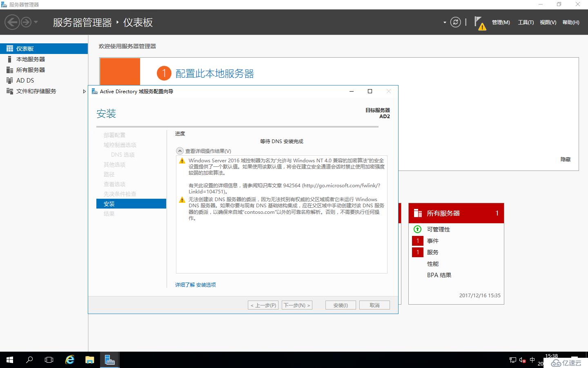Screen dimensions: 588x368
Task: Click Server Manager taskbar icon
Action: coord(109,360)
